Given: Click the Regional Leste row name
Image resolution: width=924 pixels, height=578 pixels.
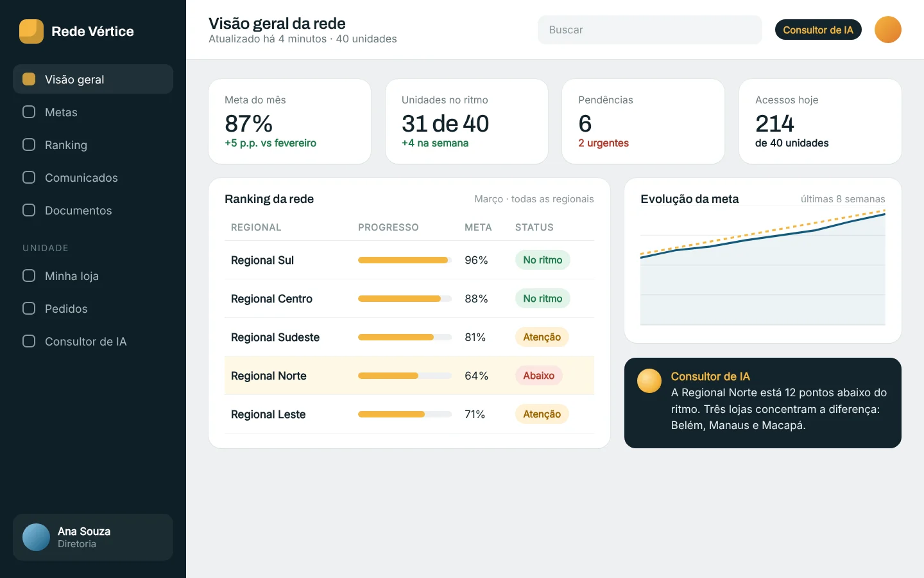Looking at the screenshot, I should click(x=268, y=414).
